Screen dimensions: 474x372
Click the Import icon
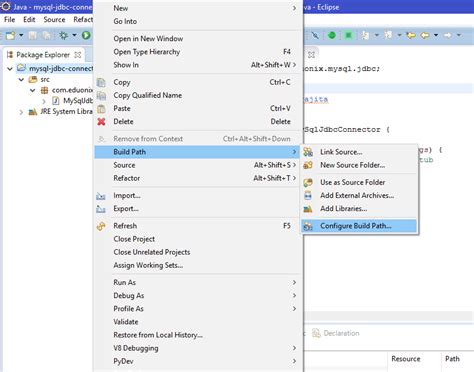pos(101,196)
